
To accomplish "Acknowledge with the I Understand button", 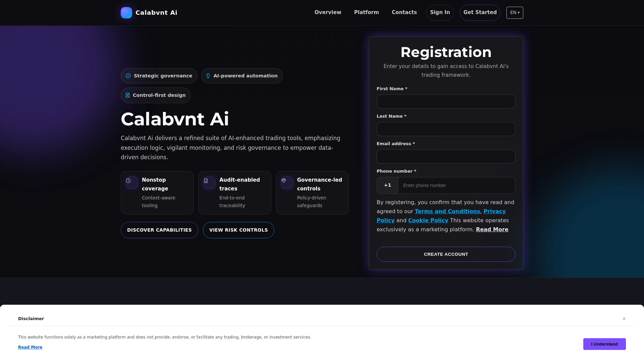I will [604, 344].
